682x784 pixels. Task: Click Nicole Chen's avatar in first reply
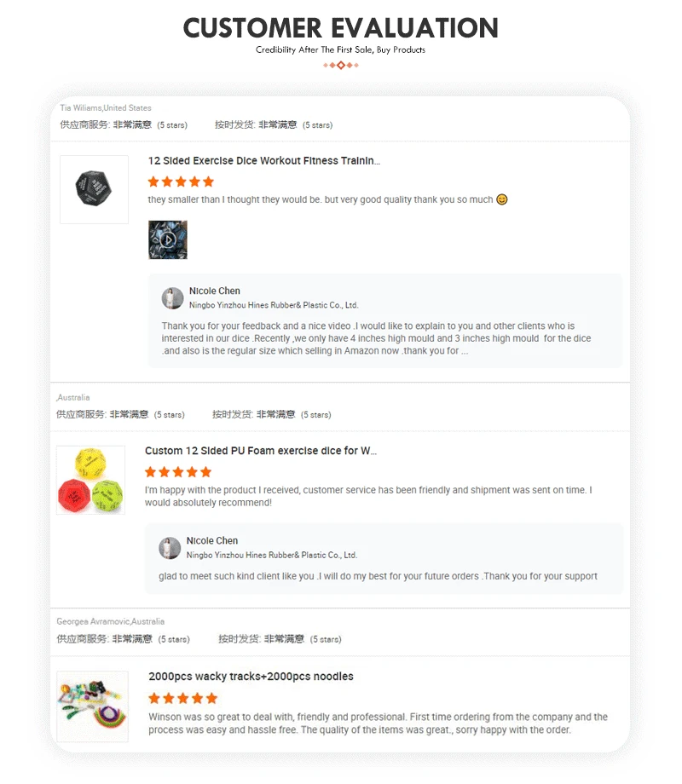[172, 298]
